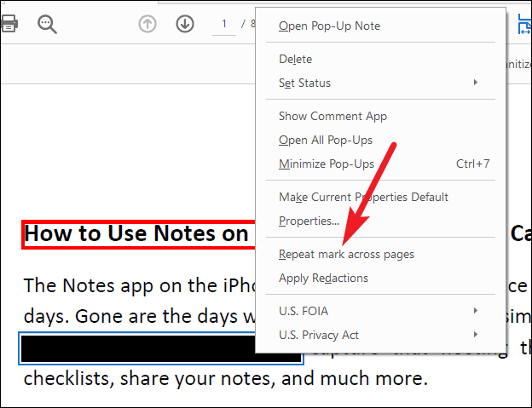Go to the previous page with up arrow
532x408 pixels.
click(x=147, y=24)
